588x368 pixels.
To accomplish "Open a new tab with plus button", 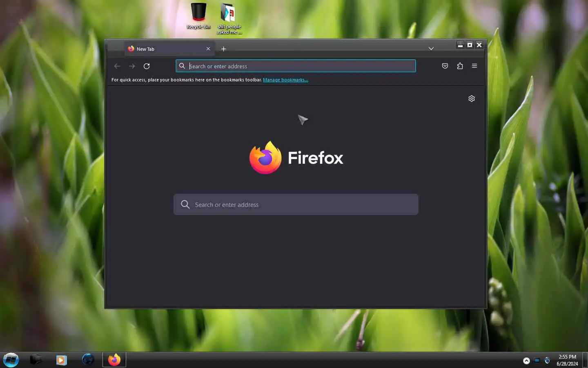I will click(223, 49).
